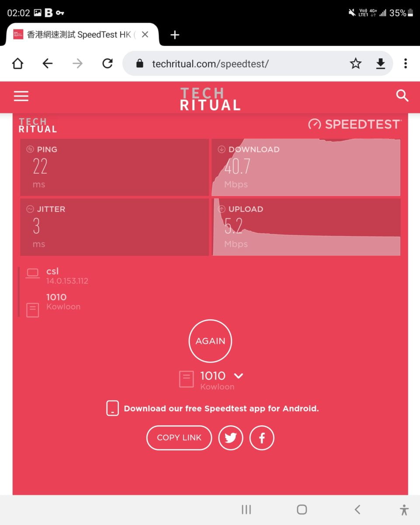This screenshot has height=525, width=420.
Task: Share result via Twitter icon
Action: click(x=231, y=437)
